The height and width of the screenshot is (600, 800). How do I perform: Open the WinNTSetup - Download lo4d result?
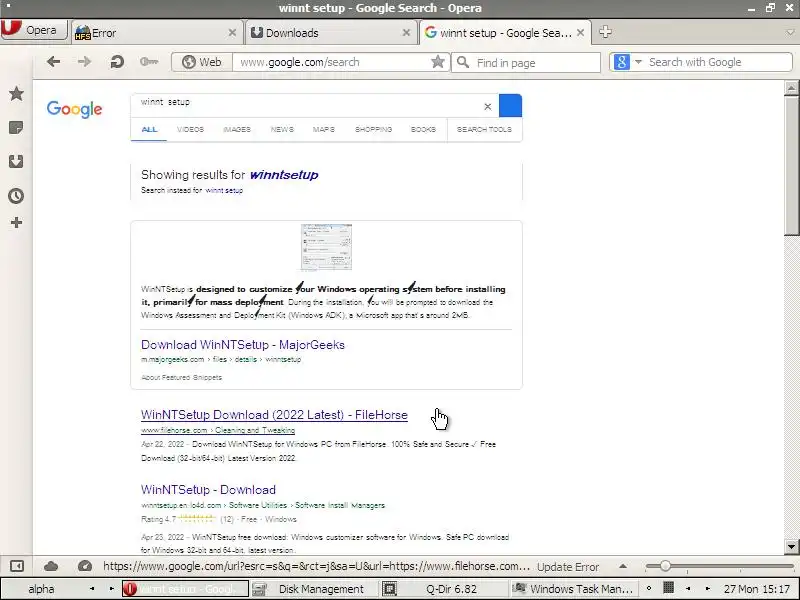208,490
